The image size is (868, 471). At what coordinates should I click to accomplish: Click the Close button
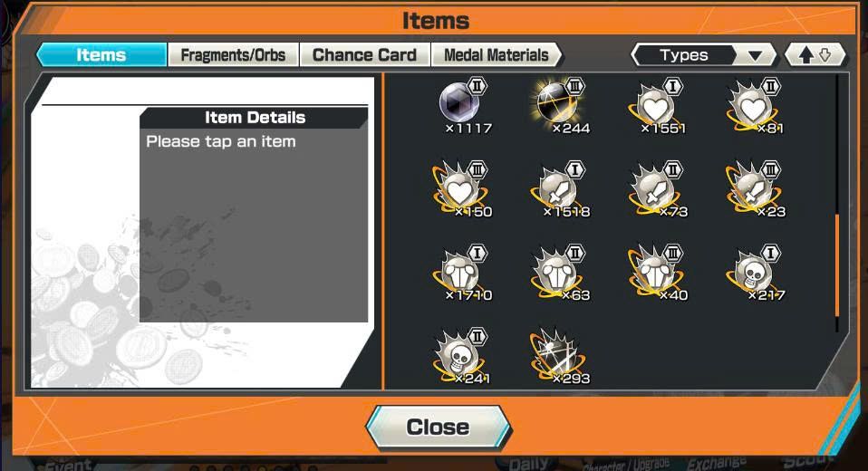click(x=439, y=427)
